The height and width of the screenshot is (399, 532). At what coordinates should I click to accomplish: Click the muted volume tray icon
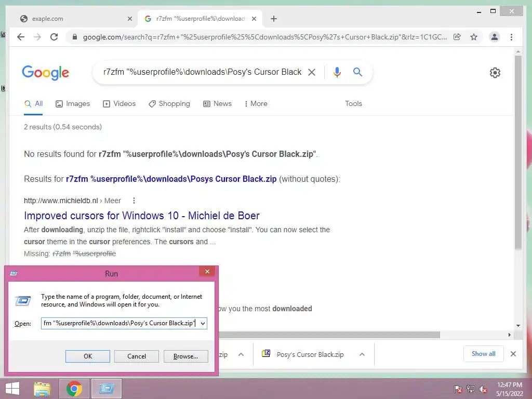pyautogui.click(x=483, y=389)
